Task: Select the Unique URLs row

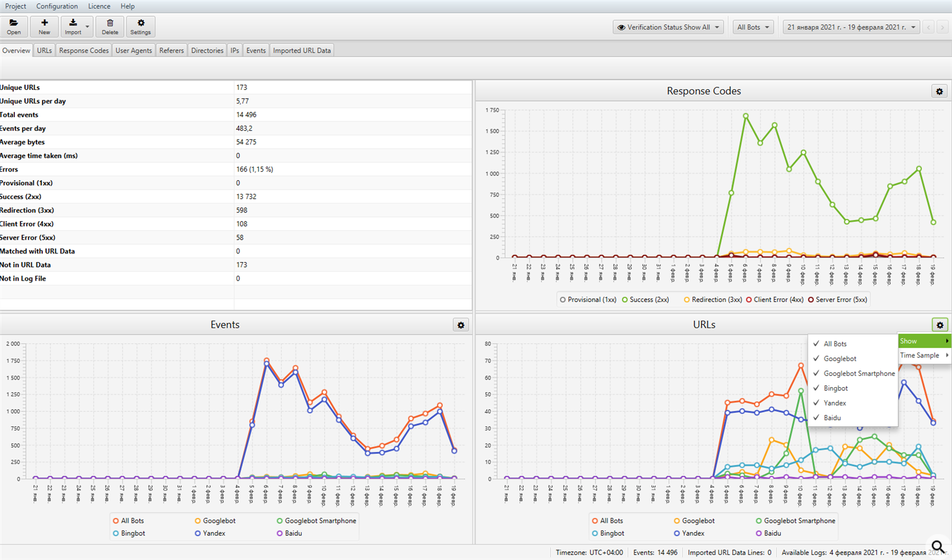Action: tap(236, 87)
